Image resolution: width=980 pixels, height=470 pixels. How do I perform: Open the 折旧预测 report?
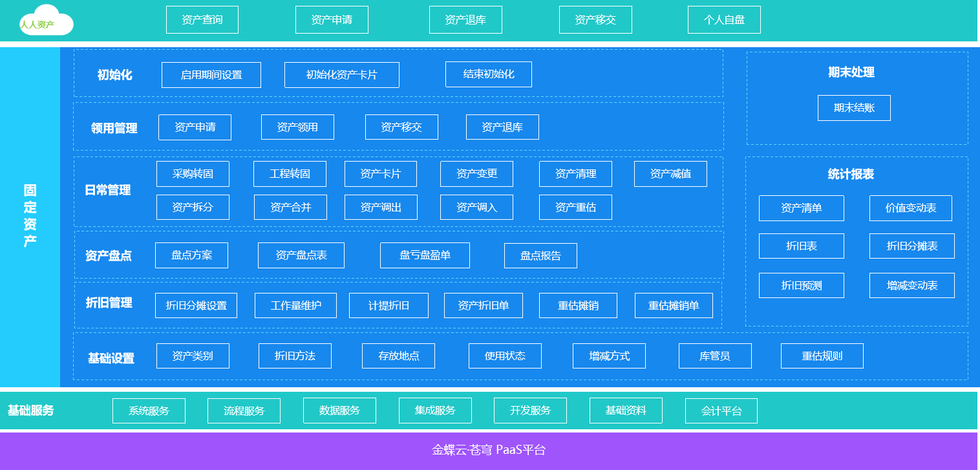click(x=802, y=286)
